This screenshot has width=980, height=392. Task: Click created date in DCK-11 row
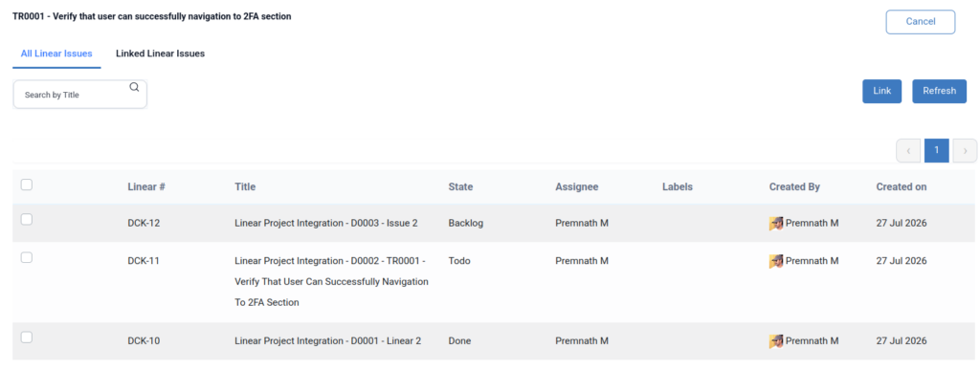click(902, 261)
